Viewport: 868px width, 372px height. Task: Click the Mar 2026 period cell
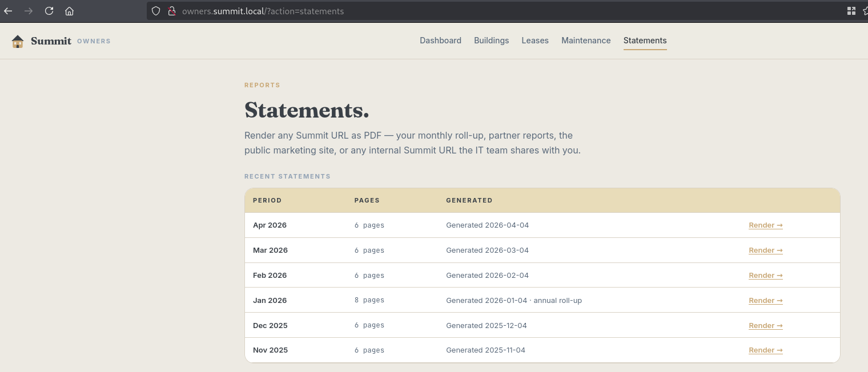click(x=270, y=250)
